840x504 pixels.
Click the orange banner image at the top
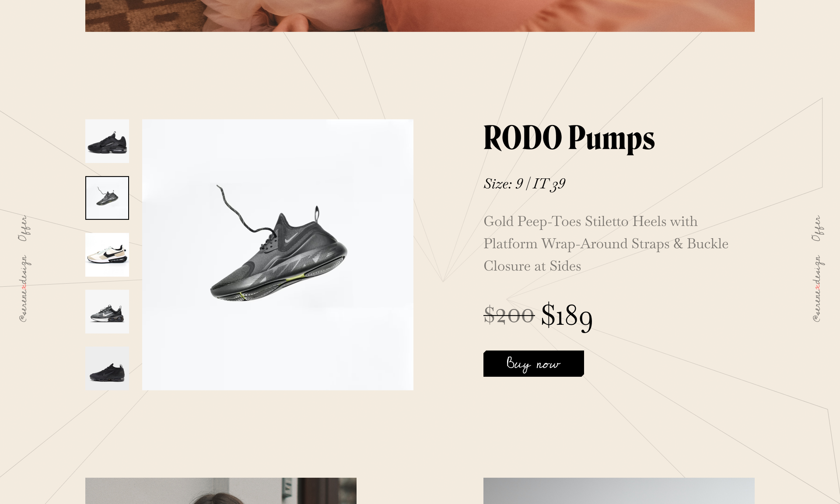(420, 16)
